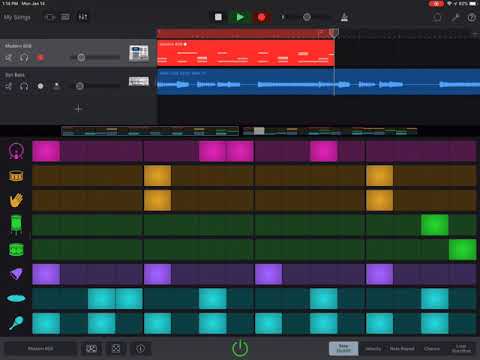This screenshot has width=480, height=360.
Task: Open song settings wrench icon
Action: pos(455,17)
